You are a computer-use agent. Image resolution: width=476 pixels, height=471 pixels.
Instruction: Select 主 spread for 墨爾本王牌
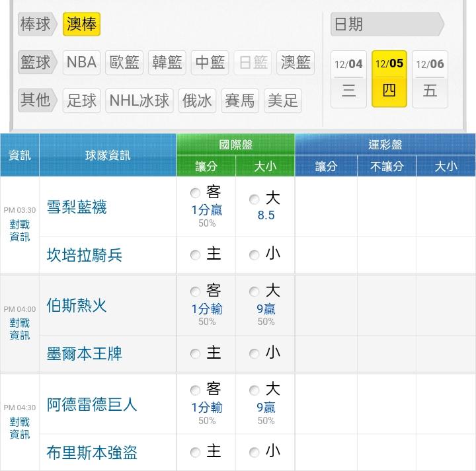click(195, 353)
